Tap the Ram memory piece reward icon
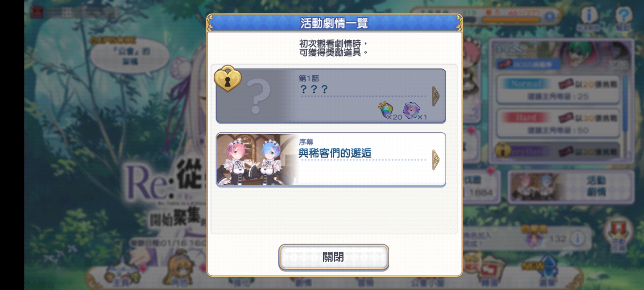 tap(411, 110)
